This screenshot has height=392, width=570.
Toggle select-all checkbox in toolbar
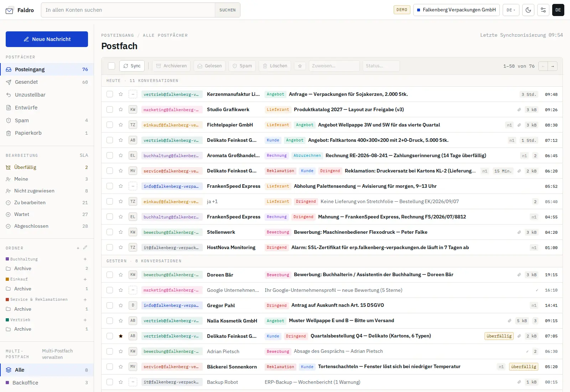tap(112, 66)
